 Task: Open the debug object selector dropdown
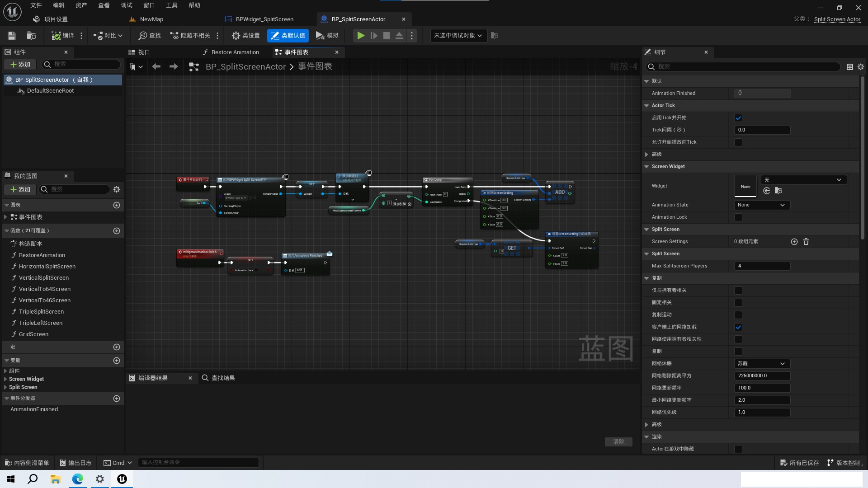(458, 36)
